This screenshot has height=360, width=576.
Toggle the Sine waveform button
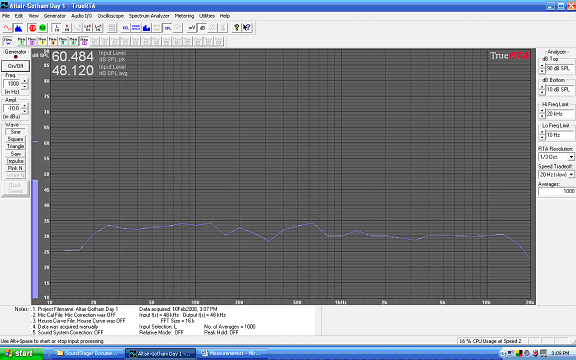(x=15, y=132)
